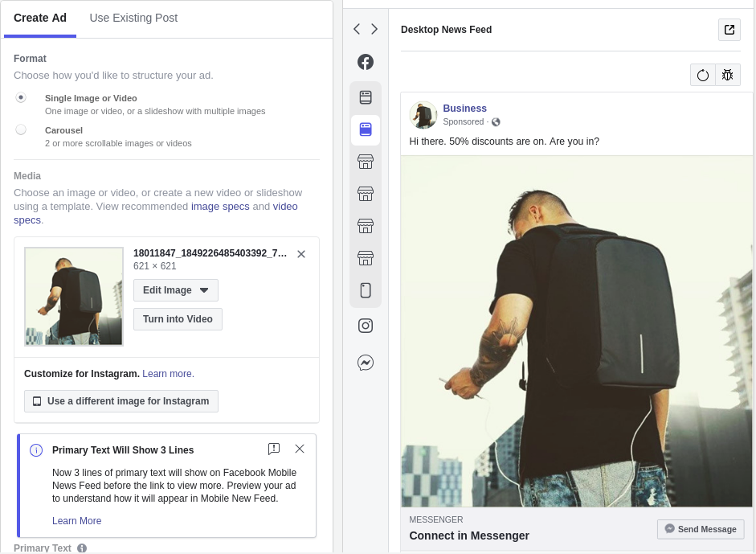Select the Facebook preview icon
The image size is (756, 554).
pos(366,62)
